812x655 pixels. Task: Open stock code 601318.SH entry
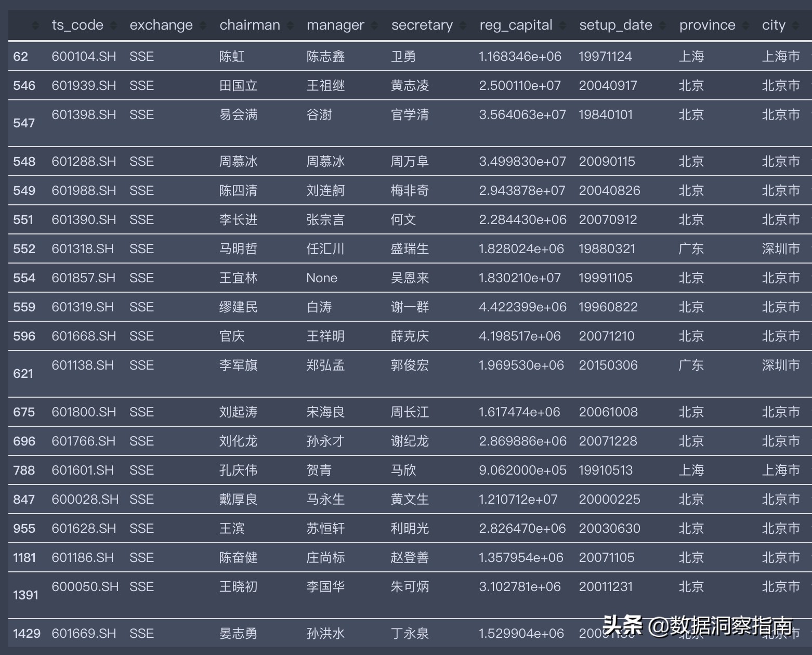point(84,248)
